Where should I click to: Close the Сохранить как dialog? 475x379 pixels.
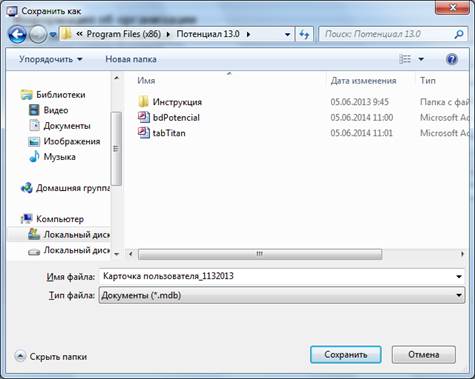click(x=452, y=7)
